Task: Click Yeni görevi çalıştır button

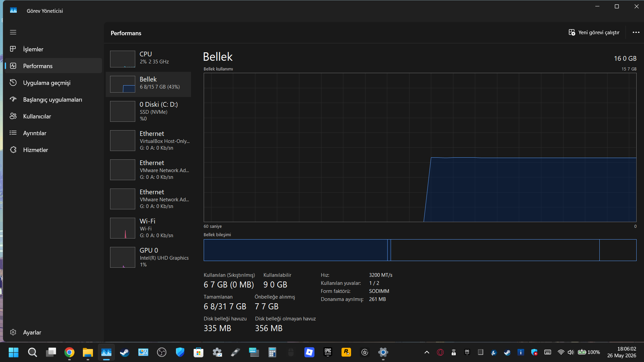Action: pyautogui.click(x=594, y=33)
